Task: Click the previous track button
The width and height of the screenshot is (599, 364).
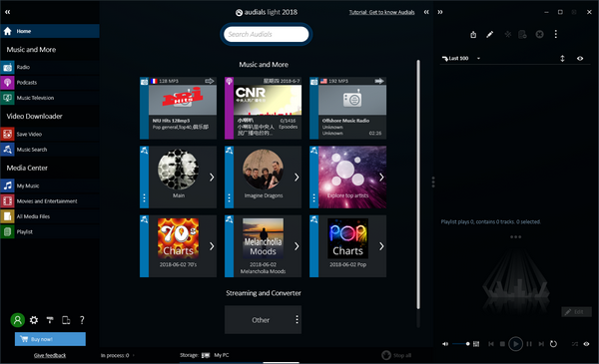Action: (491, 344)
